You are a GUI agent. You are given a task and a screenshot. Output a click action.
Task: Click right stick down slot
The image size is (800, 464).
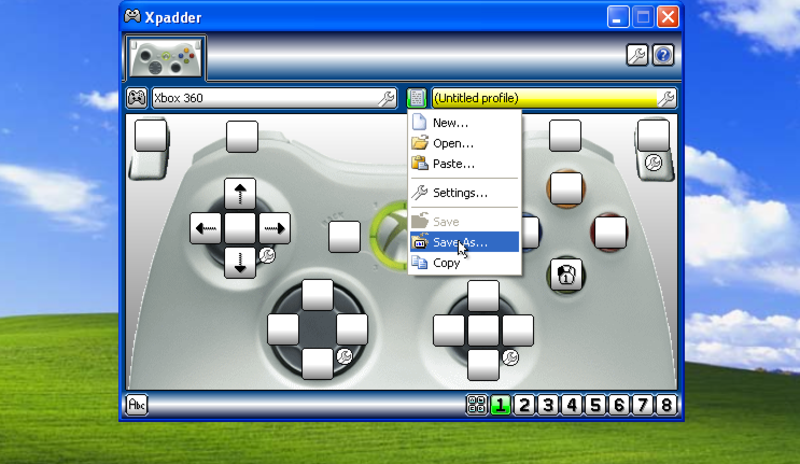483,365
